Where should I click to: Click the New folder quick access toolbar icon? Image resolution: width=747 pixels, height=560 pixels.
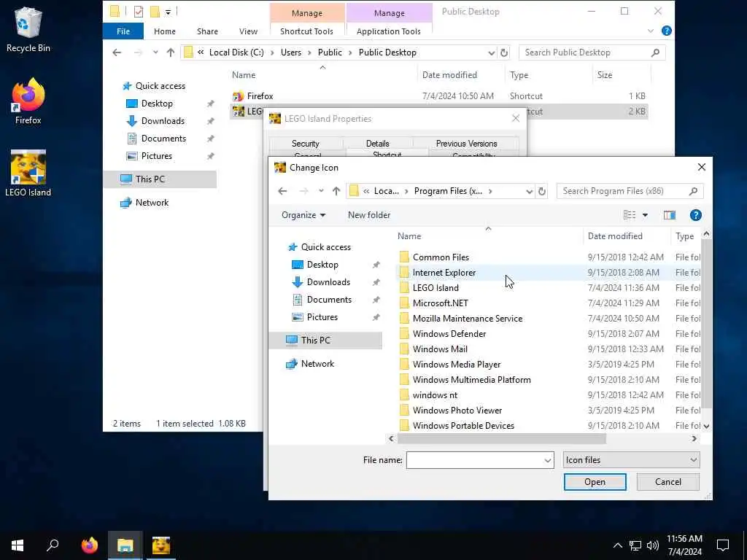coord(155,12)
